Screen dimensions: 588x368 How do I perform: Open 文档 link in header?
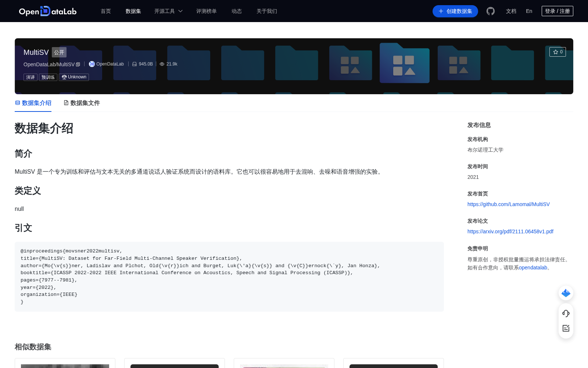tap(511, 11)
